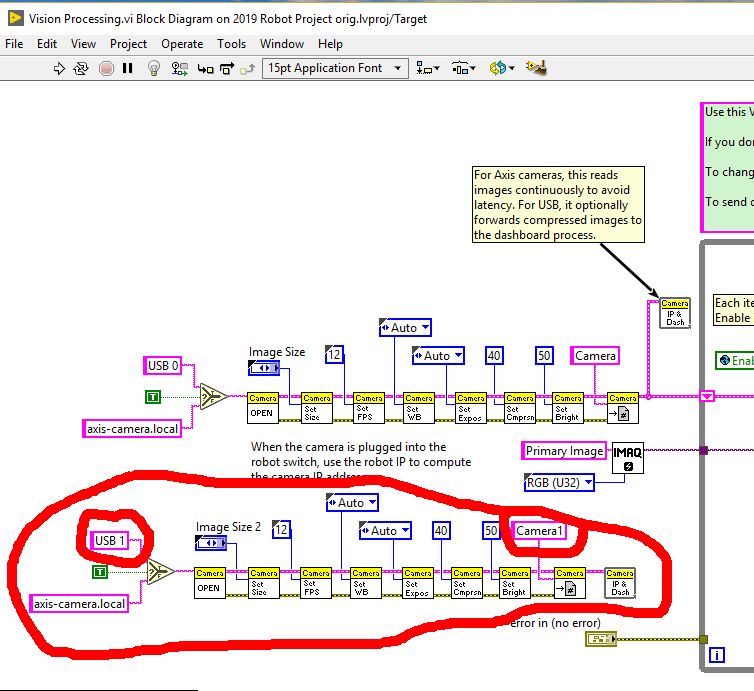Click the upper True boolean constant
The image size is (754, 691).
tap(153, 397)
